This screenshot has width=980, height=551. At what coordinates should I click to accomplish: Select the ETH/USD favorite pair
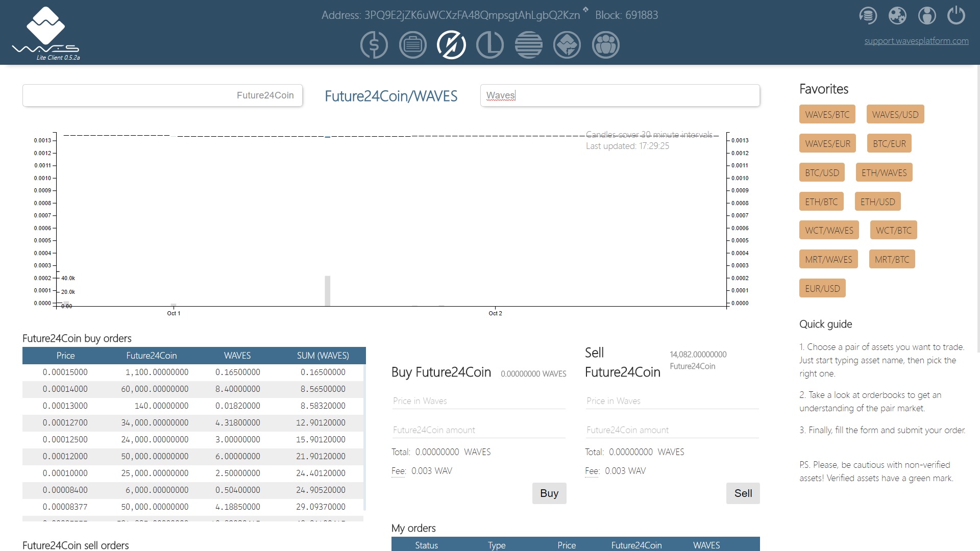point(877,202)
